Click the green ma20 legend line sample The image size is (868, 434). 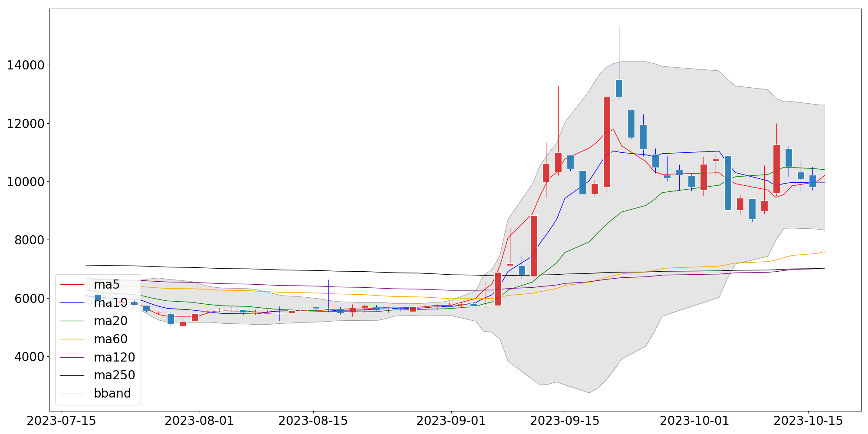click(x=72, y=321)
